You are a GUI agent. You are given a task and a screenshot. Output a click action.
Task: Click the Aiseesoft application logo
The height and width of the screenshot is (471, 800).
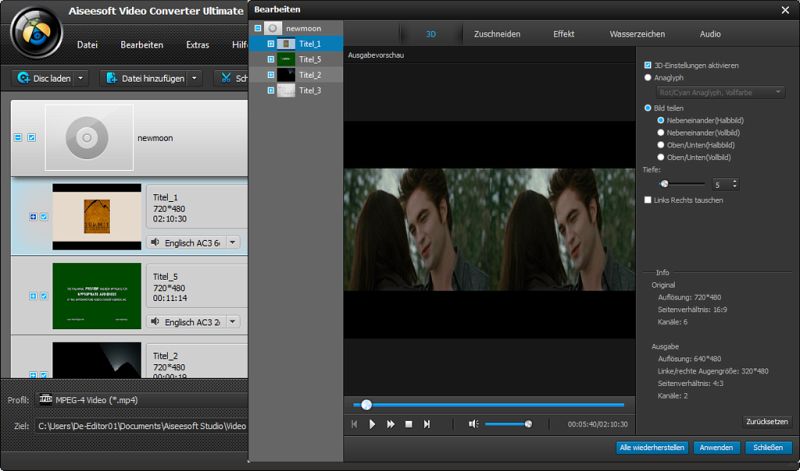pyautogui.click(x=36, y=33)
